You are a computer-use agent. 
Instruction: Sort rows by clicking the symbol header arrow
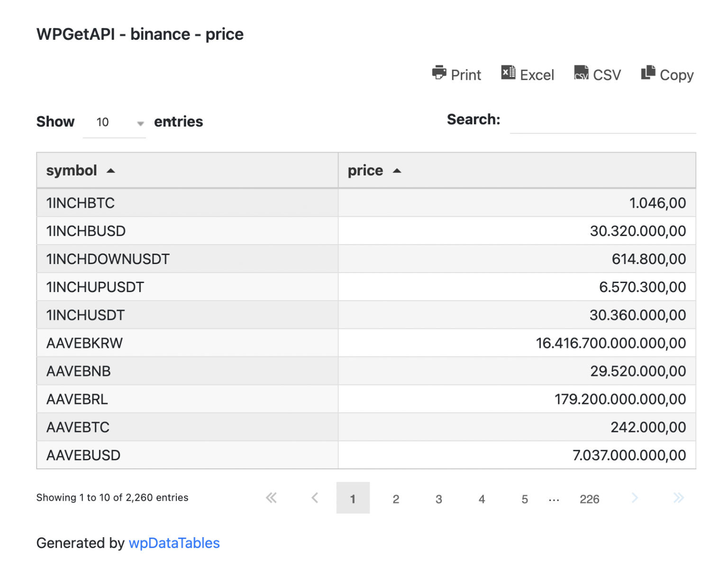click(x=111, y=170)
